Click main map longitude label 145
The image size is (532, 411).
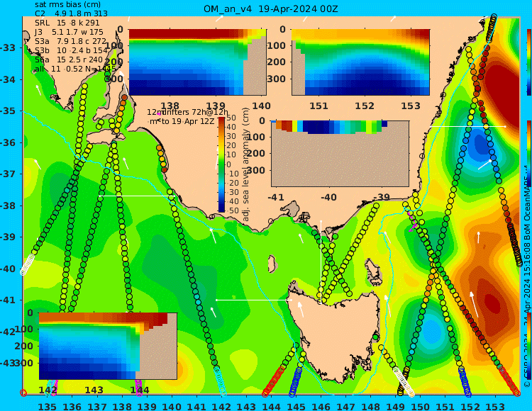[x=296, y=406]
